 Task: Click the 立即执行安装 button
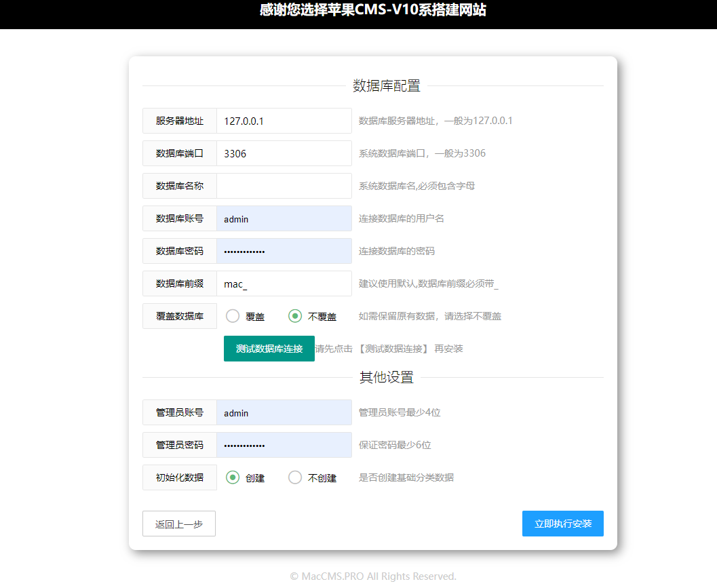pos(562,524)
